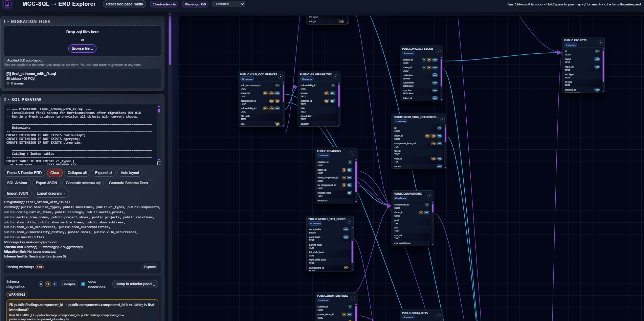Click the PK badge on components component_id
The image size is (644, 321).
(x=427, y=205)
